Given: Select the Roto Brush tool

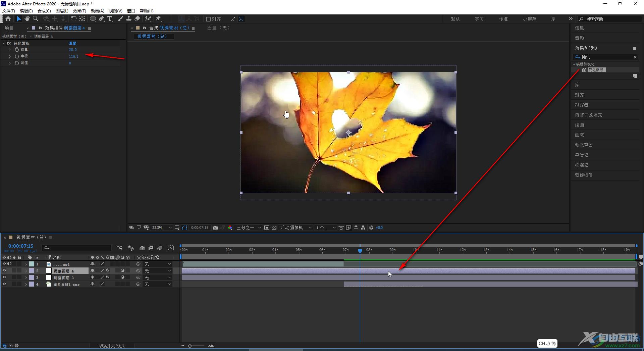Looking at the screenshot, I should coord(148,19).
